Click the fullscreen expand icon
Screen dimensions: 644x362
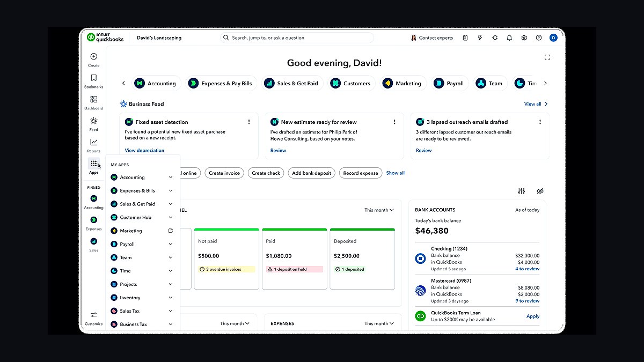click(547, 57)
